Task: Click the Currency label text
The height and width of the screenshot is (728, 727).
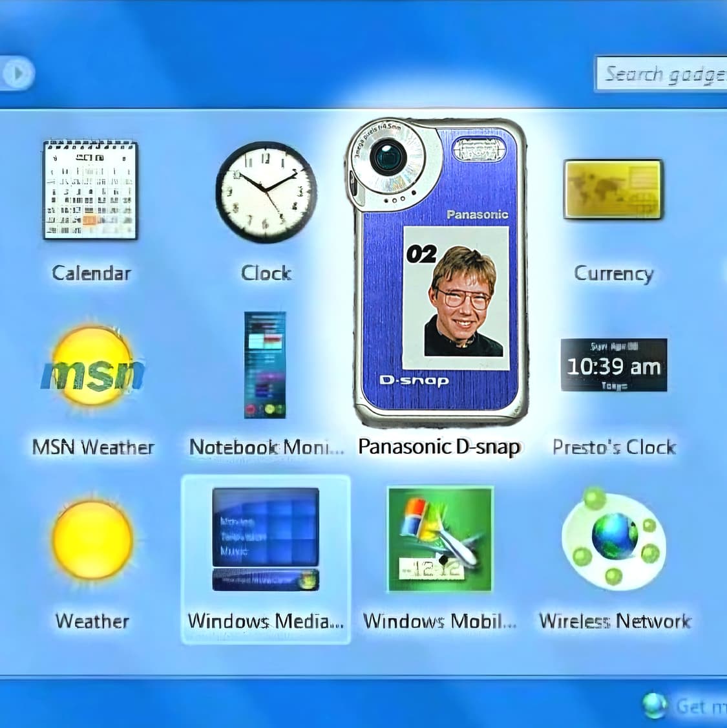Action: pyautogui.click(x=614, y=273)
